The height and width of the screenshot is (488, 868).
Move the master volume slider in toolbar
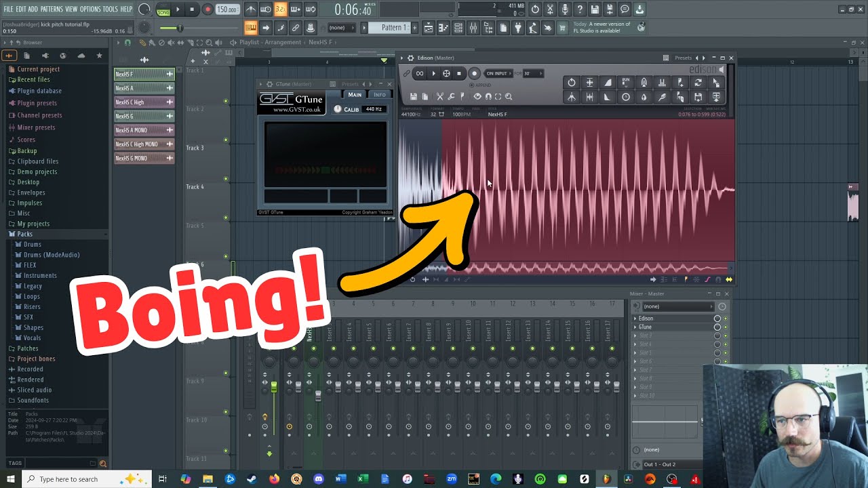point(180,28)
